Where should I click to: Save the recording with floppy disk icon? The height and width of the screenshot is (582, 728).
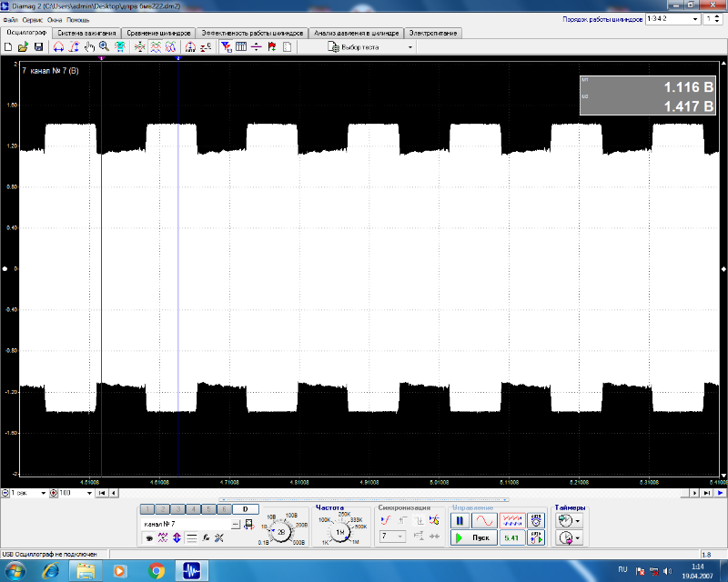click(x=38, y=47)
